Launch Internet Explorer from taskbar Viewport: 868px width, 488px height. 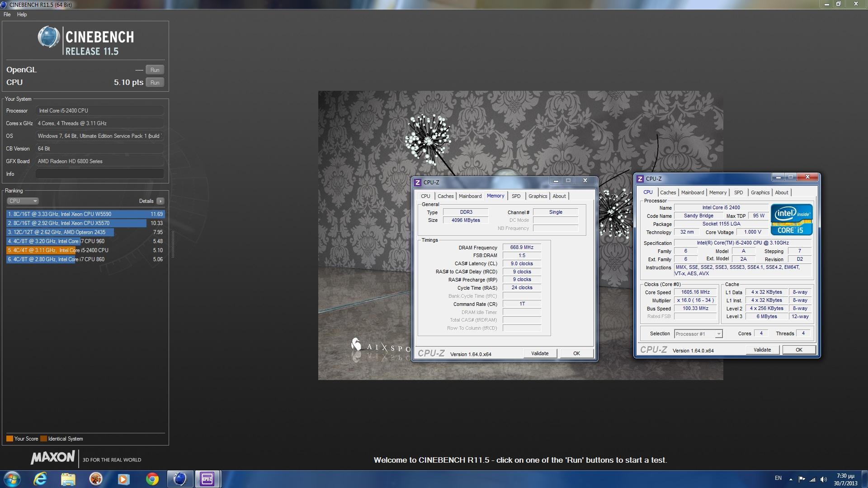click(x=41, y=479)
